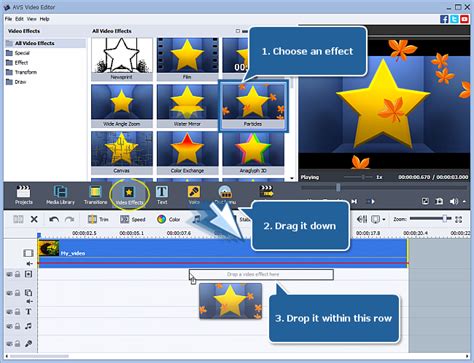The width and height of the screenshot is (474, 363).
Task: Click the music track note icon
Action: (x=28, y=326)
